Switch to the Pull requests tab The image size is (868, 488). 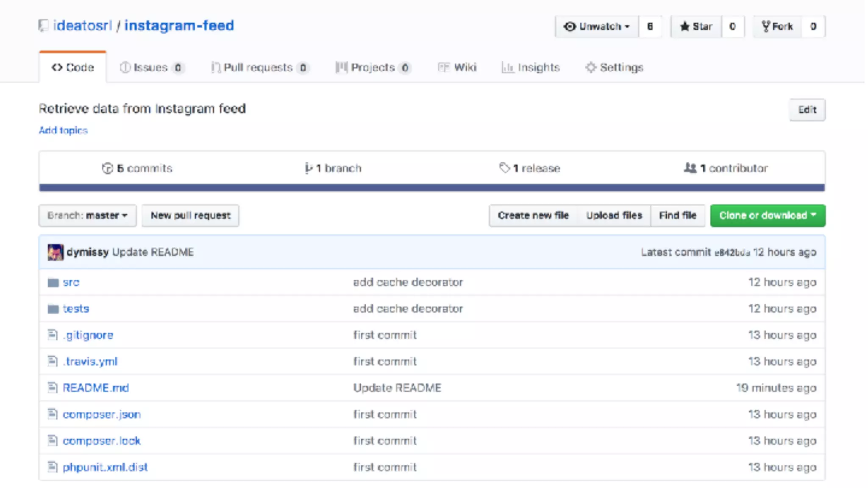coord(260,67)
